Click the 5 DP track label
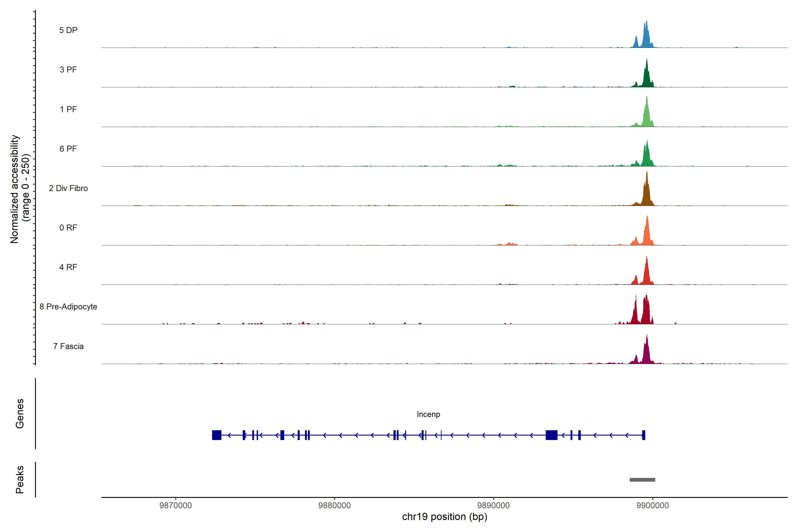 (x=68, y=30)
